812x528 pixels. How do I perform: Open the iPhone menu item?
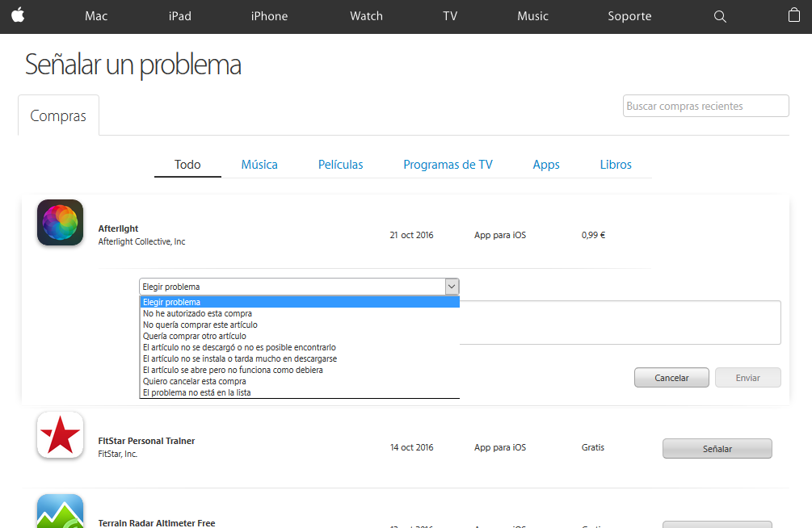269,16
